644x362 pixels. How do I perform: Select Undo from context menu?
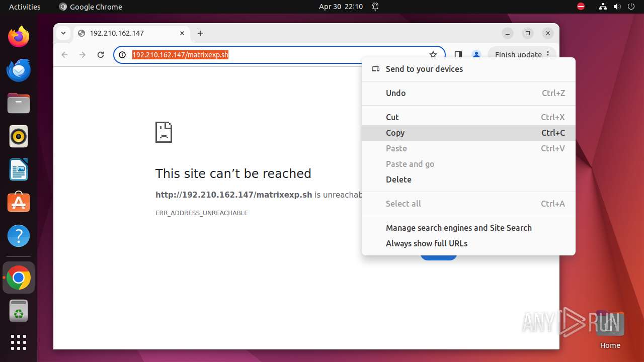coord(468,93)
